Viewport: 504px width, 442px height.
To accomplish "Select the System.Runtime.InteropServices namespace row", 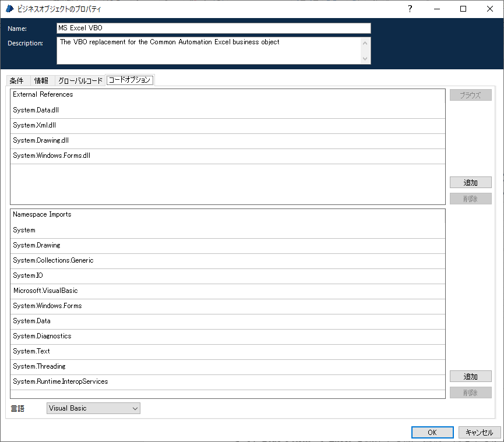I will point(228,381).
